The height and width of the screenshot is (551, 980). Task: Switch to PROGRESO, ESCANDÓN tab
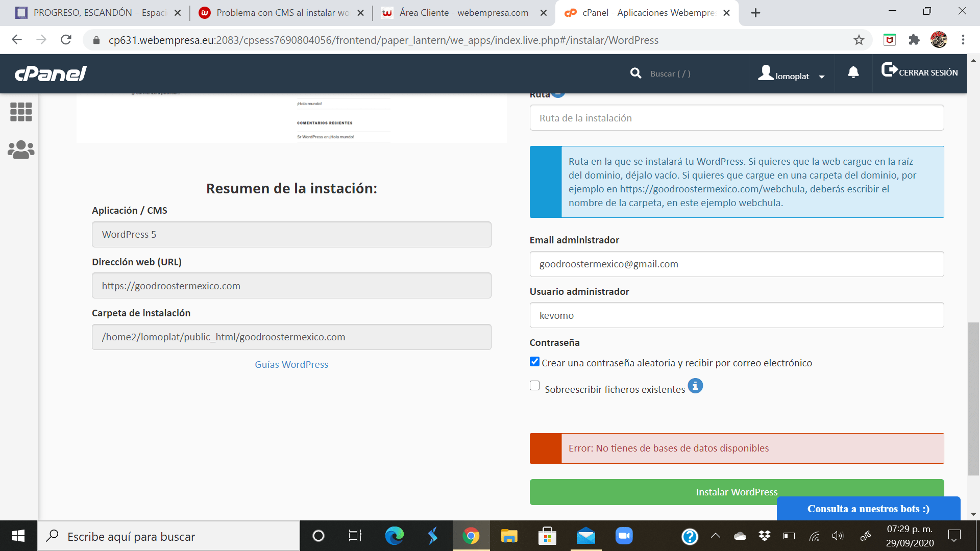(x=99, y=13)
